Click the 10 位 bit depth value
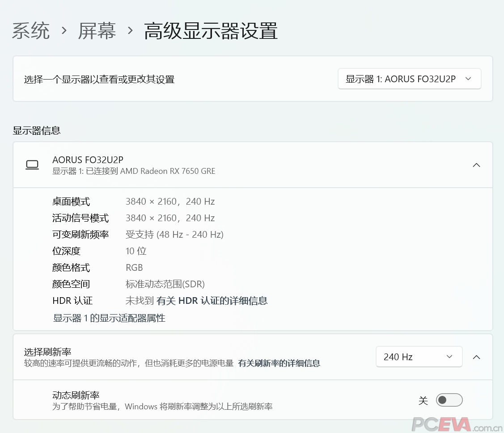The width and height of the screenshot is (504, 433). 136,251
